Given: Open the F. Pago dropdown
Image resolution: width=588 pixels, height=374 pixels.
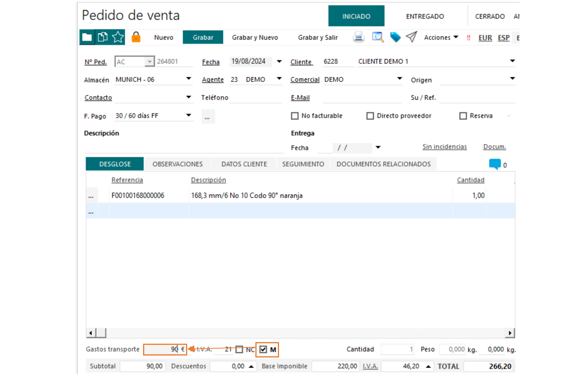Looking at the screenshot, I should tap(189, 115).
